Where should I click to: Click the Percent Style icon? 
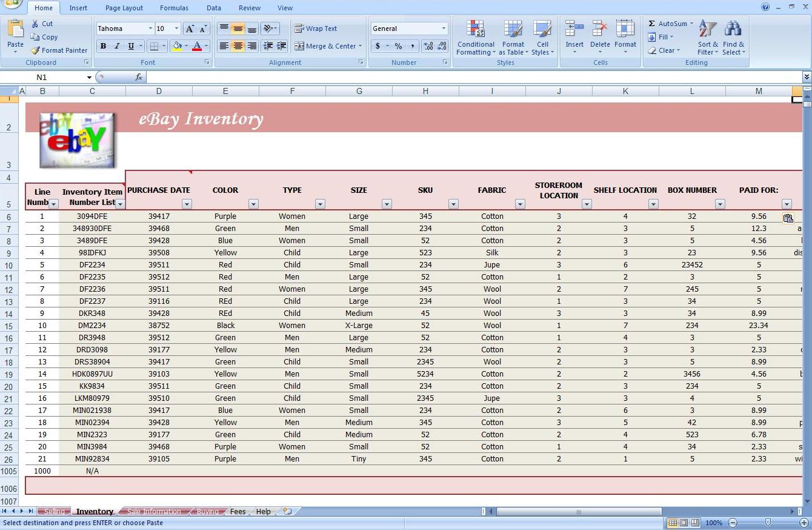[x=398, y=45]
